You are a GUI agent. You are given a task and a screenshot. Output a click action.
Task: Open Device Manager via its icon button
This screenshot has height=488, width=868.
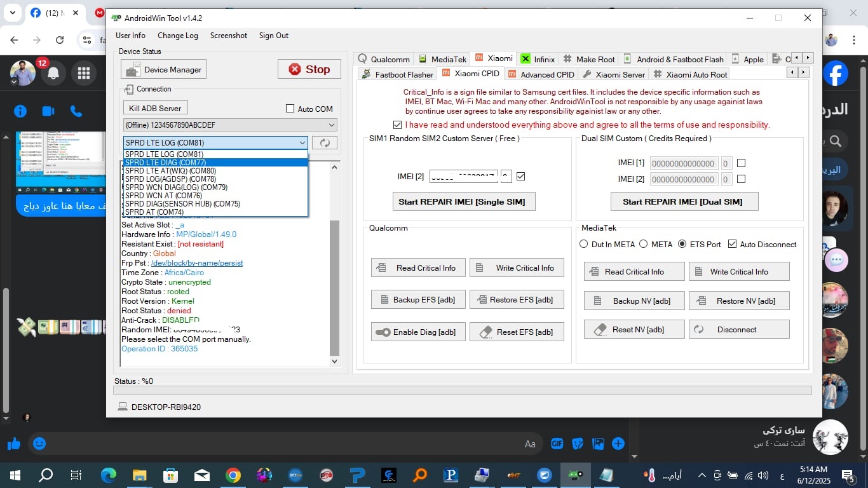[x=163, y=69]
